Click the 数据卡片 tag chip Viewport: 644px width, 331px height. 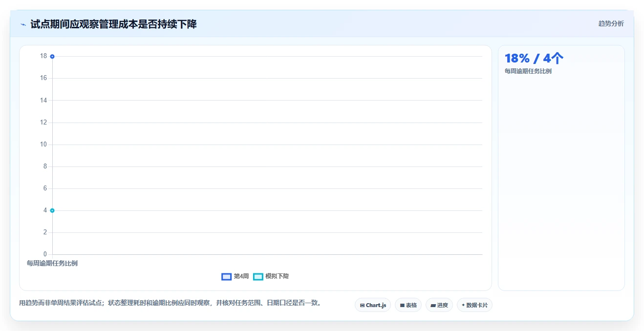pyautogui.click(x=474, y=305)
